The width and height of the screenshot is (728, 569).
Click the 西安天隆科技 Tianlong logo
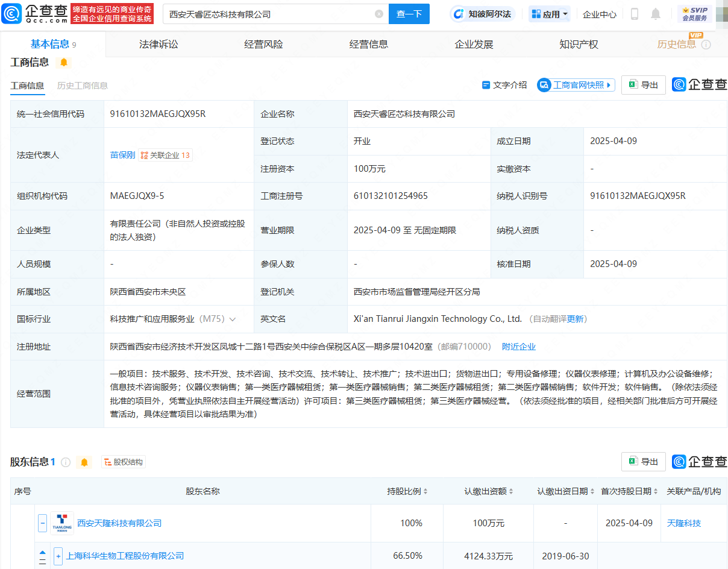pos(62,523)
